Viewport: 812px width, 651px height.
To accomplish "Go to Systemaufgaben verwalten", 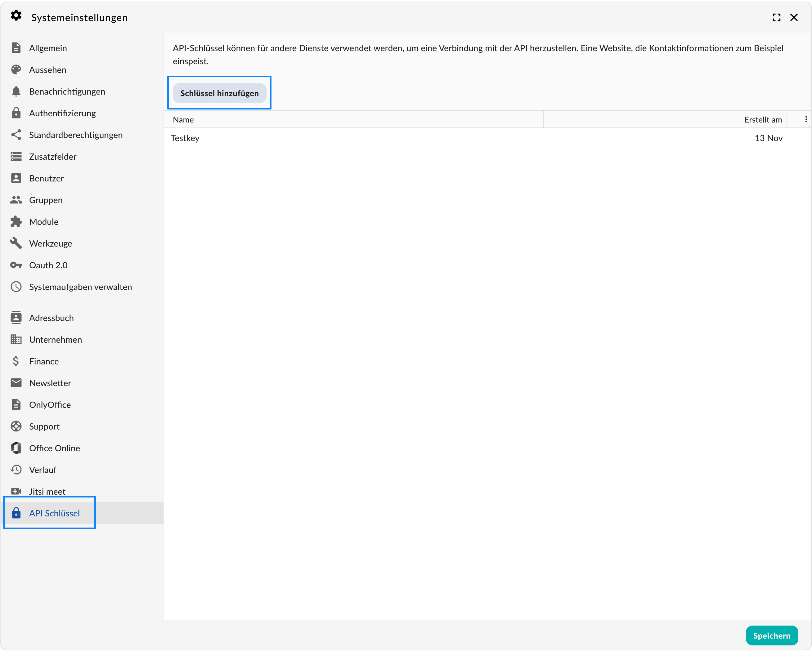I will tap(80, 287).
